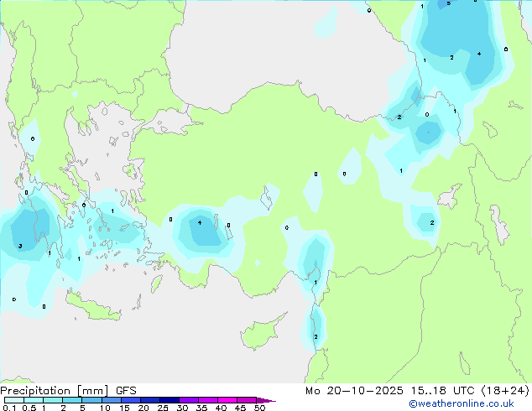Screen dimensions: 532x411
Task: Click the 2–5 mm legend color swatch
Action: pyautogui.click(x=72, y=400)
